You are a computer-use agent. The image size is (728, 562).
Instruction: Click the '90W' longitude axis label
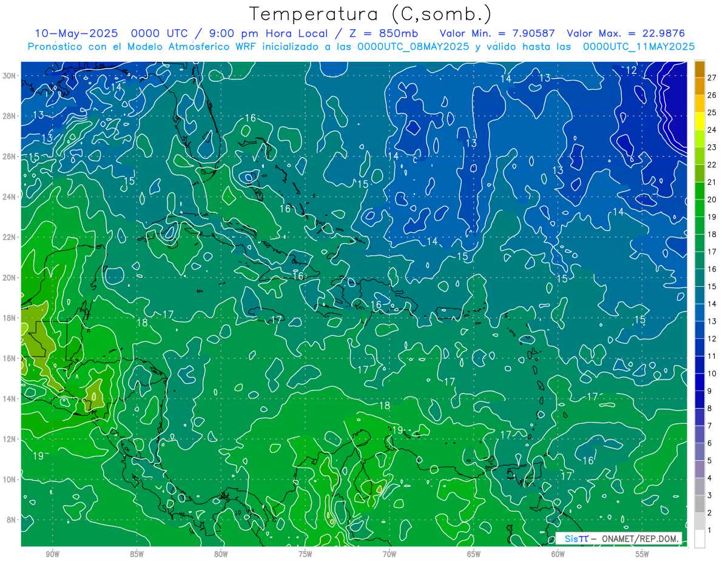point(52,554)
